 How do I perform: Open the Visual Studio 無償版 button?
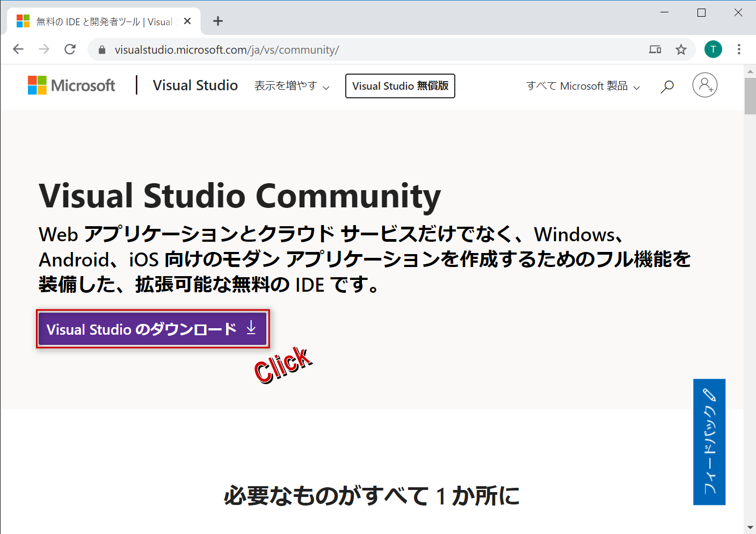400,86
